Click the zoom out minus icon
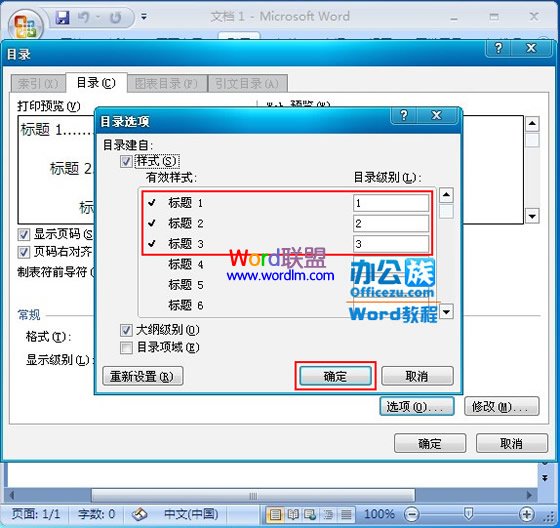 pos(411,514)
